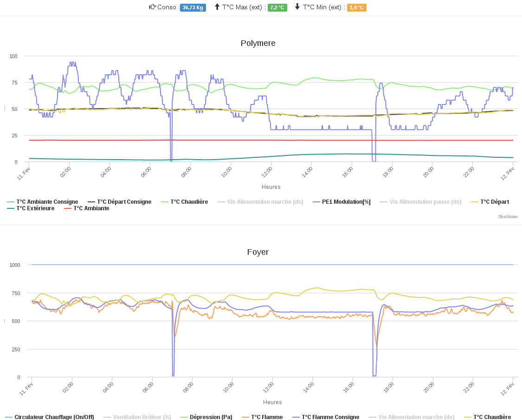Click the 12. Fev label on Foyer axis
522x420 pixels.
click(x=507, y=389)
